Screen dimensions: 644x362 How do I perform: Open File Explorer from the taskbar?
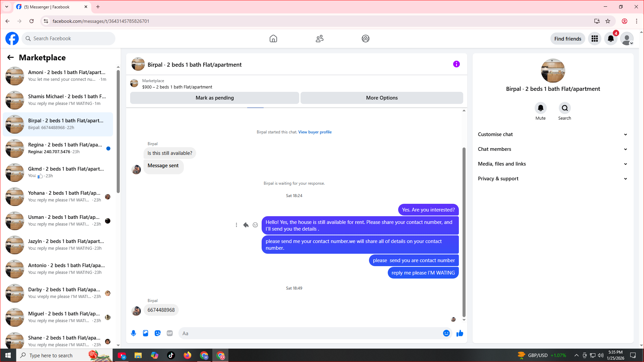tap(138, 355)
